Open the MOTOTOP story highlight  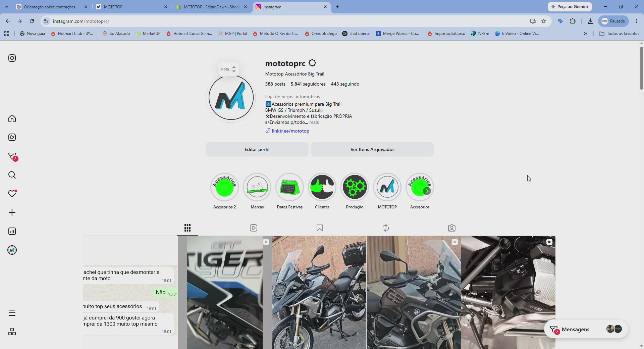pyautogui.click(x=387, y=187)
